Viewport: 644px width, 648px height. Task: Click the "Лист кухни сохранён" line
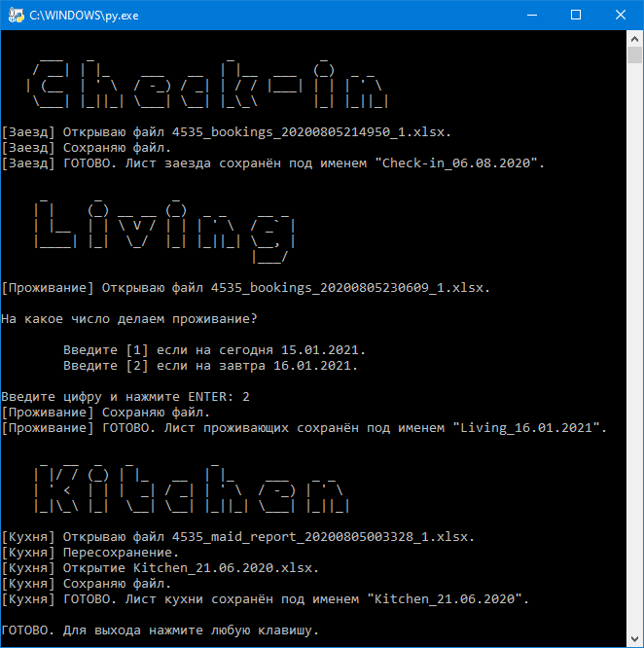click(x=266, y=599)
